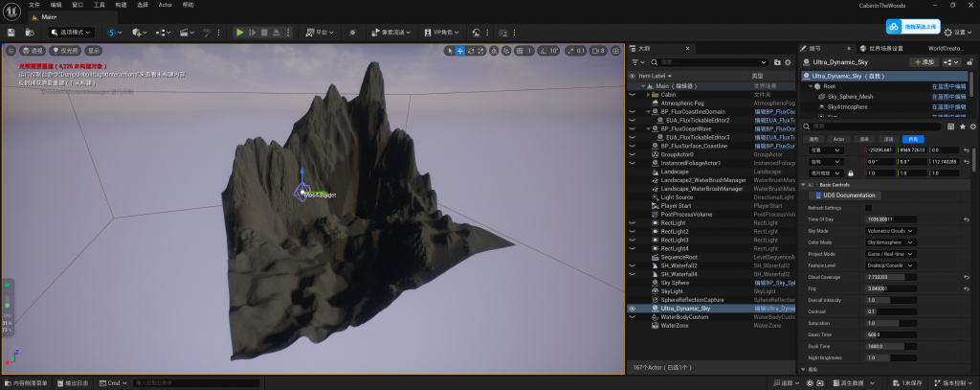Open the Feature Level dropdown

pos(889,265)
